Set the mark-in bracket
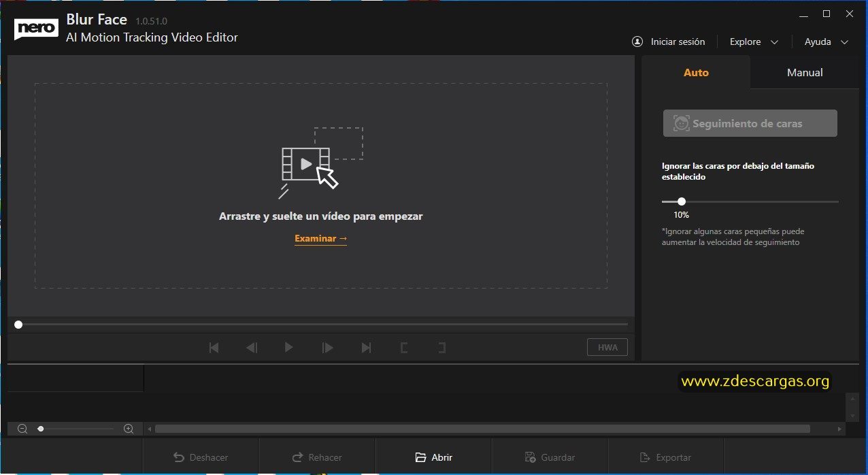Viewport: 868px width, 475px height. pos(404,348)
